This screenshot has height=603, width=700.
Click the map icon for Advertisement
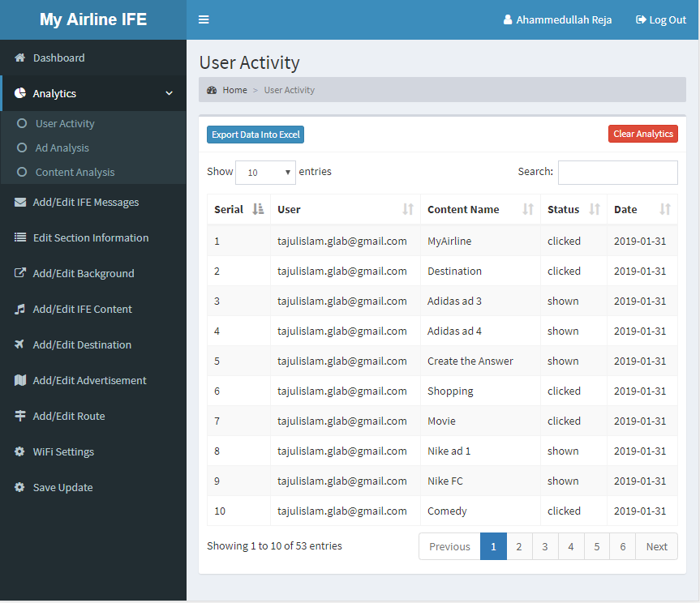click(x=20, y=381)
